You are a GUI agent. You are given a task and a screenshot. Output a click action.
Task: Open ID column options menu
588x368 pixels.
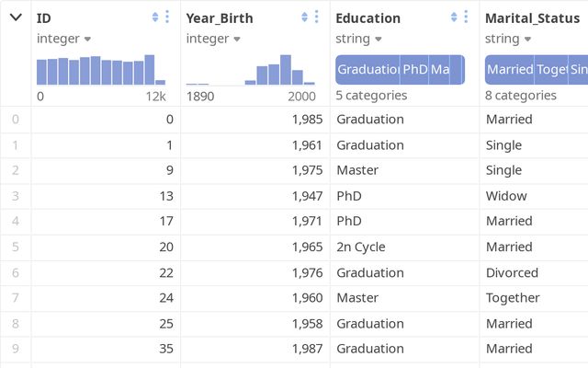pyautogui.click(x=166, y=17)
